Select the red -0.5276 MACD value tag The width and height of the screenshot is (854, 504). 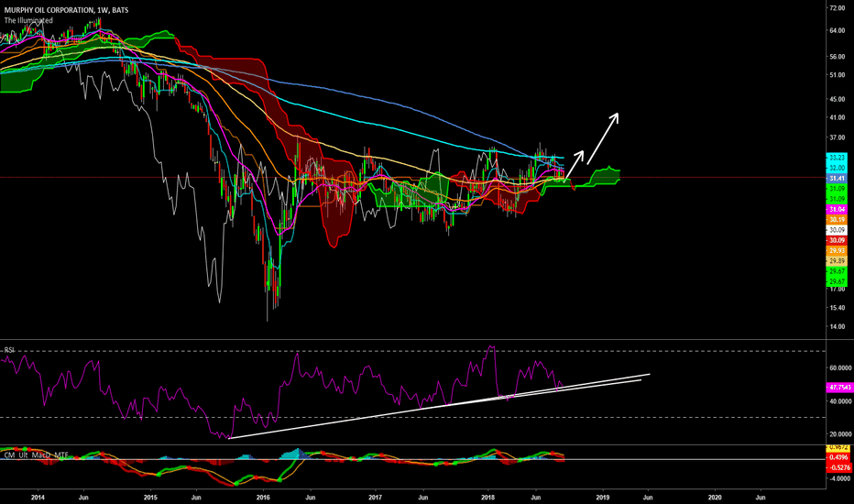[x=839, y=467]
